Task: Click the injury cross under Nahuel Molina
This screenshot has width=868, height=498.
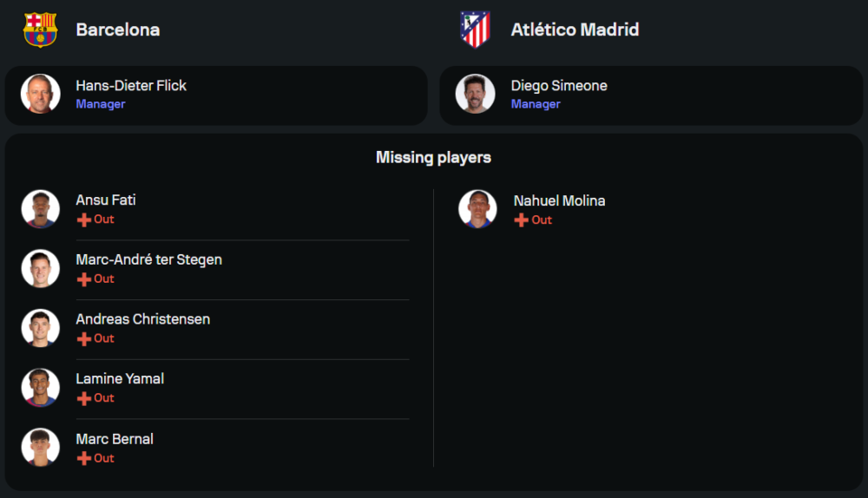Action: (x=522, y=221)
